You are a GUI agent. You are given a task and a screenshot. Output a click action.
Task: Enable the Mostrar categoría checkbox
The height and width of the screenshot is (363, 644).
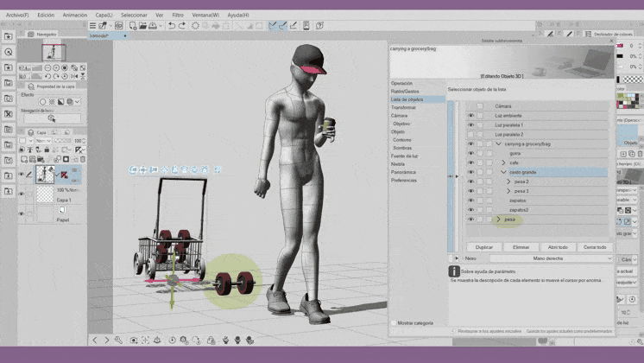click(x=394, y=322)
